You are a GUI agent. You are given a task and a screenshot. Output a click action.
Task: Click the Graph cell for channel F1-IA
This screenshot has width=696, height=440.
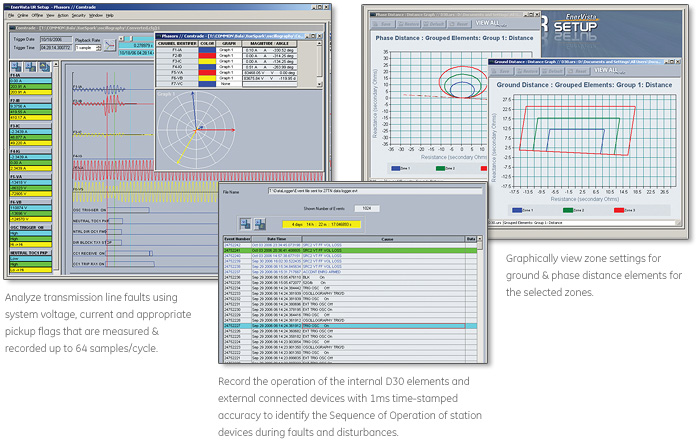[229, 50]
